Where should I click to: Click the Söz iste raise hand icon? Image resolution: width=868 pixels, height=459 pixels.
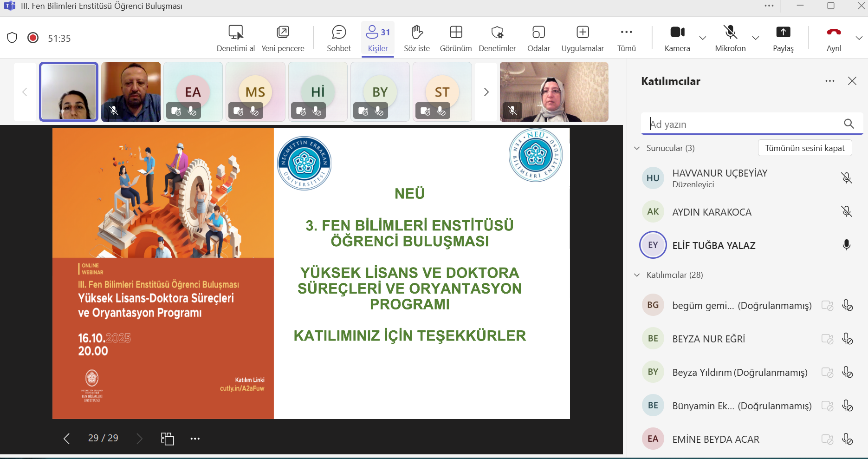[x=416, y=33]
